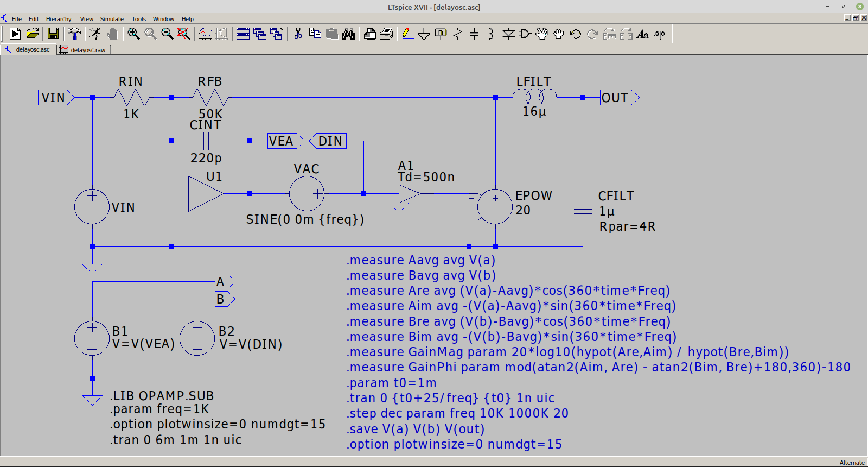The image size is (868, 467).
Task: Open the File menu
Action: click(17, 19)
